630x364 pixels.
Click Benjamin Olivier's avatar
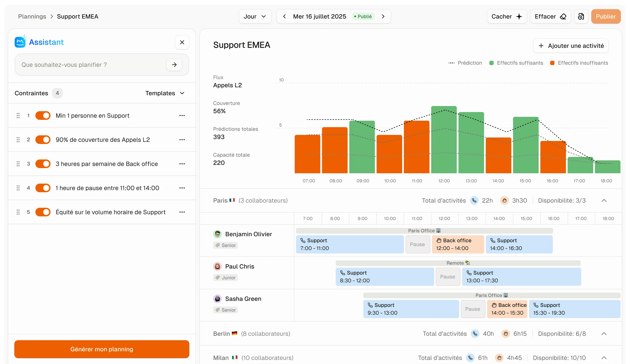217,234
